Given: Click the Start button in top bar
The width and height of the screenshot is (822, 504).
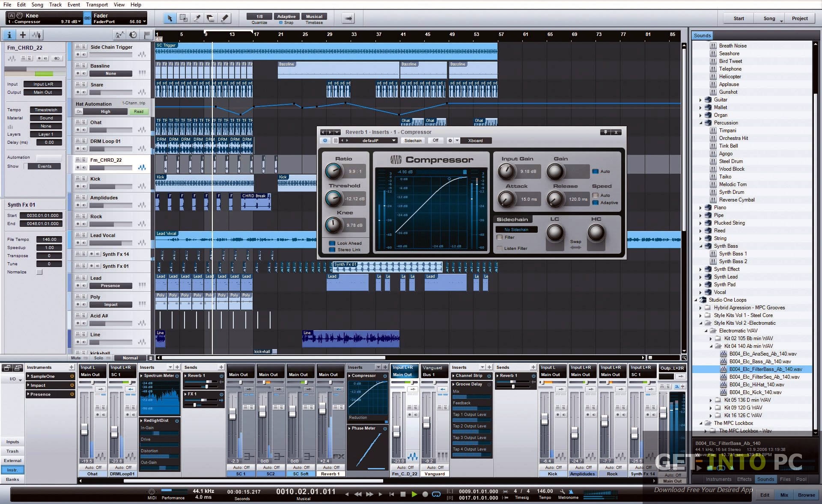Looking at the screenshot, I should coord(739,18).
